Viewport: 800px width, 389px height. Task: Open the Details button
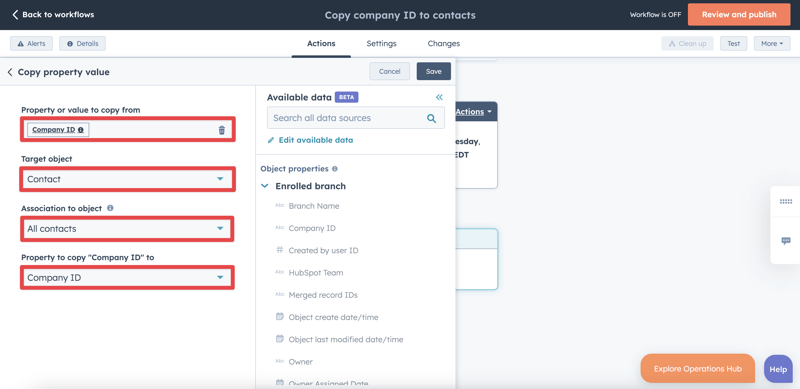pos(82,44)
